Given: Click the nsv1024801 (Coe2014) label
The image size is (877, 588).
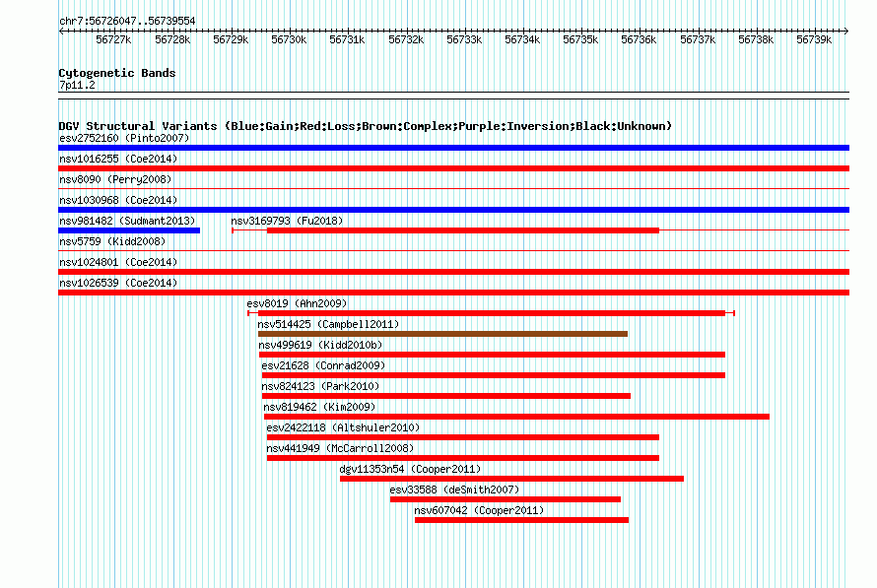Looking at the screenshot, I should (x=118, y=262).
